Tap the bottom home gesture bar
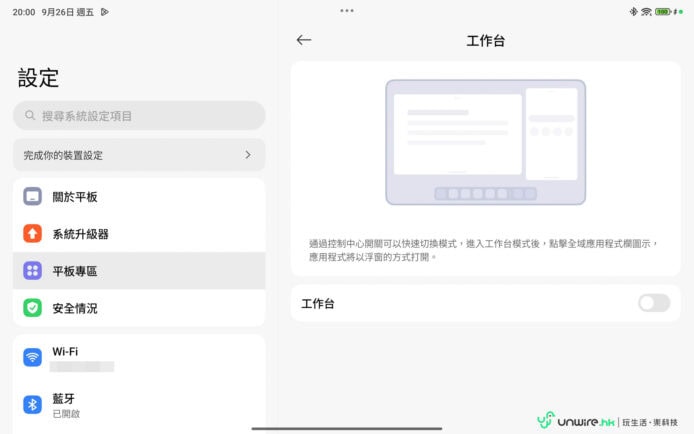The image size is (694, 434). 346,429
